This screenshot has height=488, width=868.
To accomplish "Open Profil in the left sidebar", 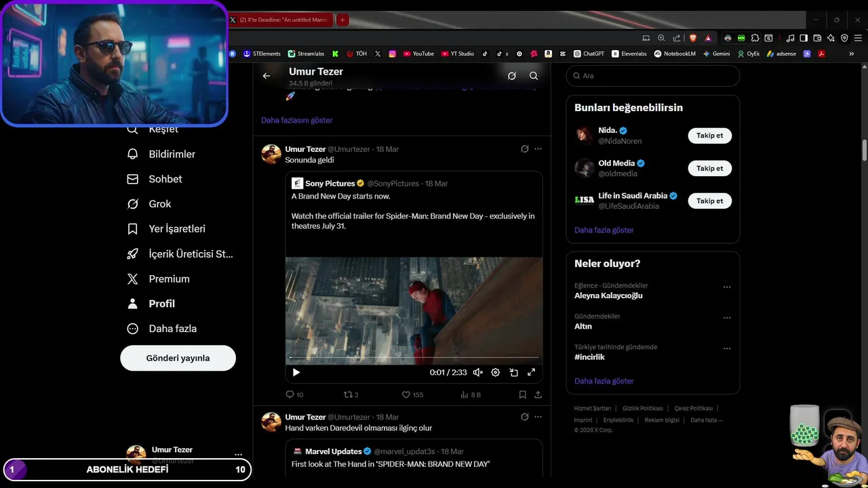I will 151,304.
